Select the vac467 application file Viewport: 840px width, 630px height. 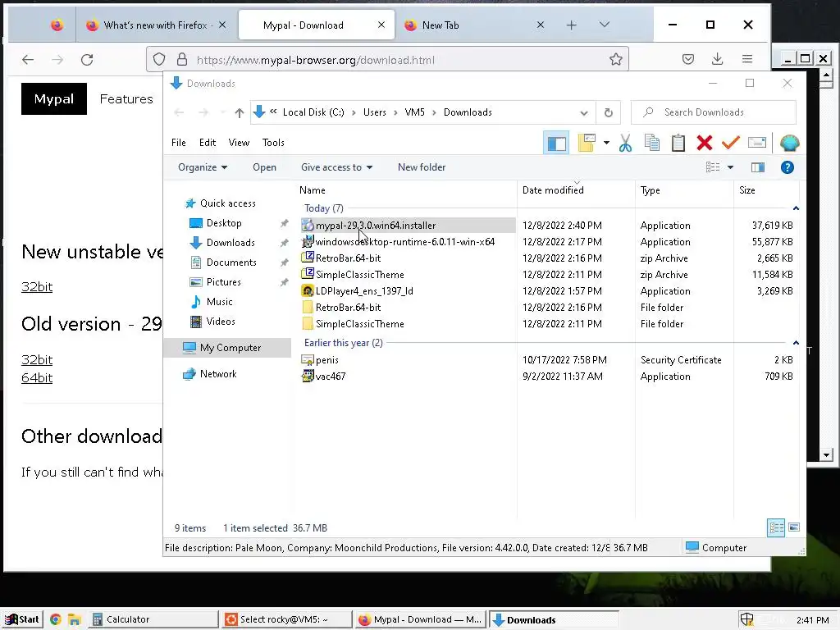(x=330, y=377)
